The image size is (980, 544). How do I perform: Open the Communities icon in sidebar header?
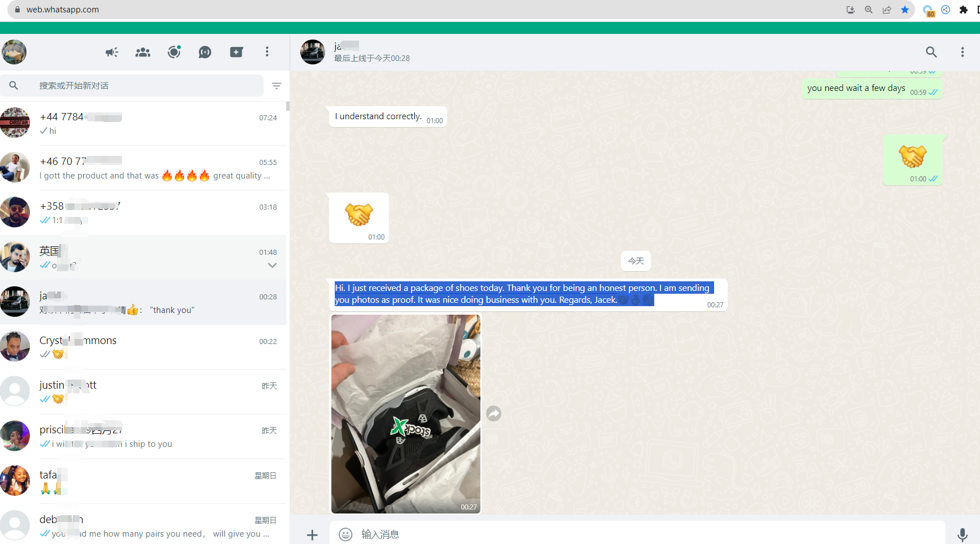[143, 53]
